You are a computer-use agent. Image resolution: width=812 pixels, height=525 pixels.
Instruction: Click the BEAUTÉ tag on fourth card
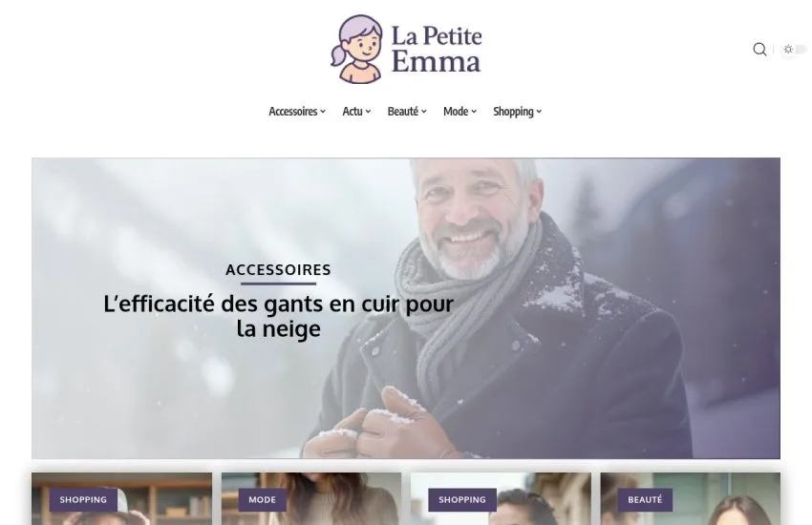click(x=645, y=499)
